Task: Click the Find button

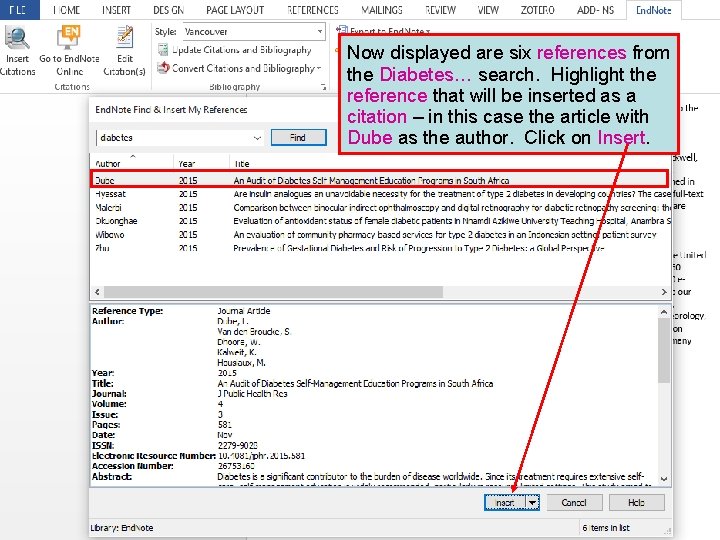Action: coord(298,137)
